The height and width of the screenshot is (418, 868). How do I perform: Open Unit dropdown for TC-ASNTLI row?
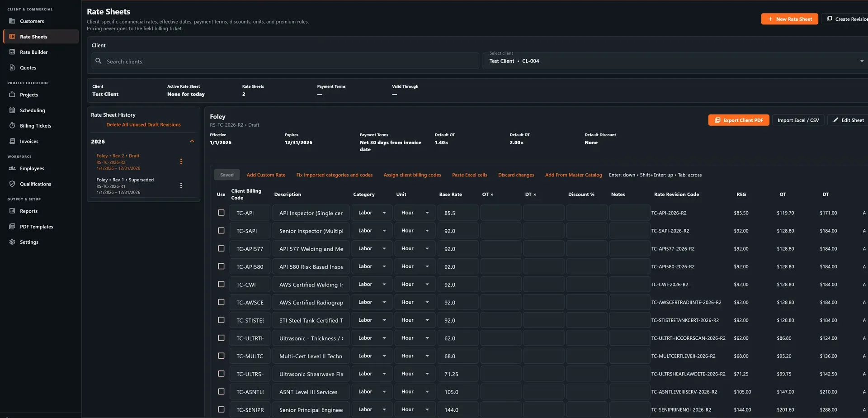pyautogui.click(x=415, y=392)
